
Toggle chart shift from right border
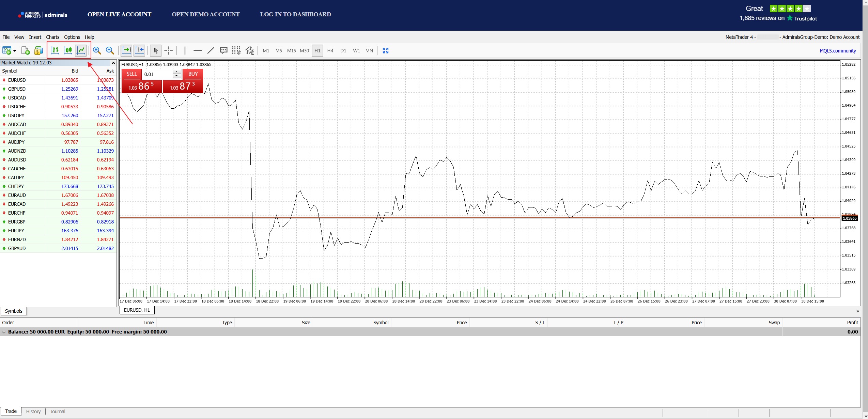(139, 51)
